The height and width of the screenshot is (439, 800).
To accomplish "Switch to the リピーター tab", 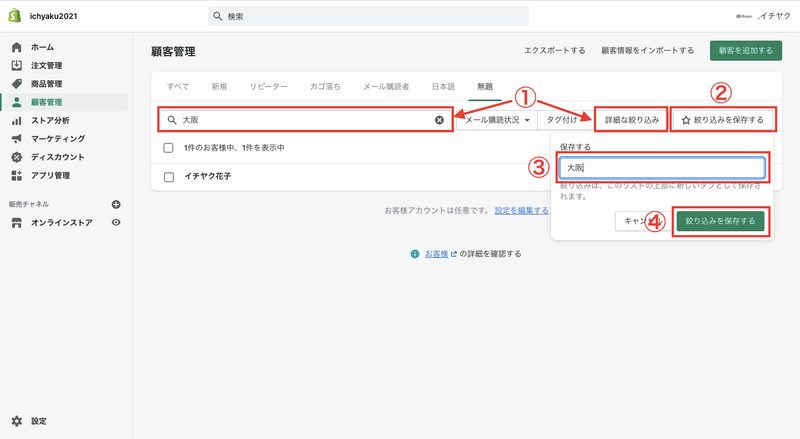I will click(x=268, y=87).
